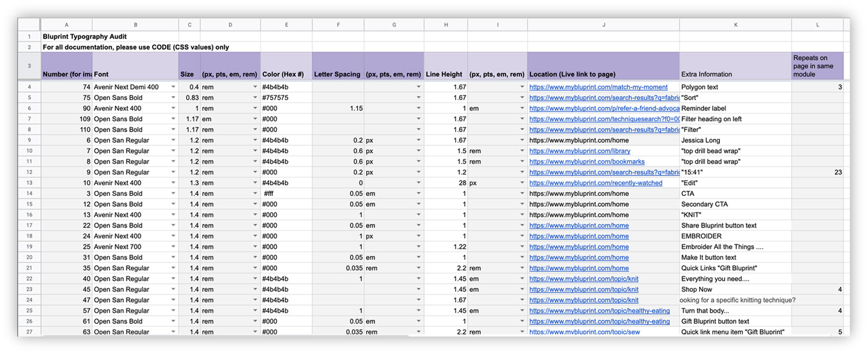Open line height unit dropdown in Shop Now row

[x=522, y=289]
